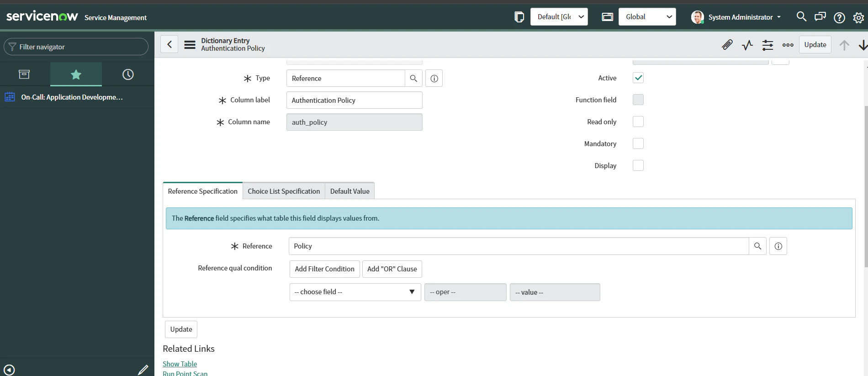
Task: Select Favorites star navigator tab
Action: click(x=76, y=74)
